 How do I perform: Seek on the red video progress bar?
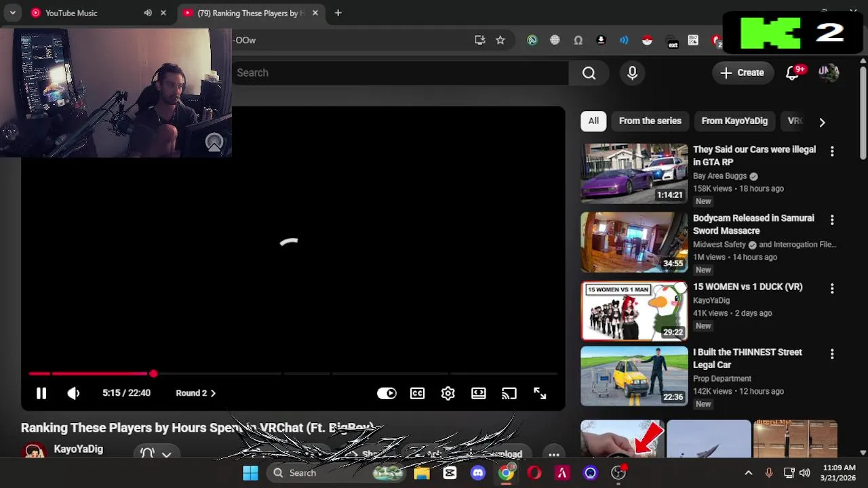click(293, 373)
